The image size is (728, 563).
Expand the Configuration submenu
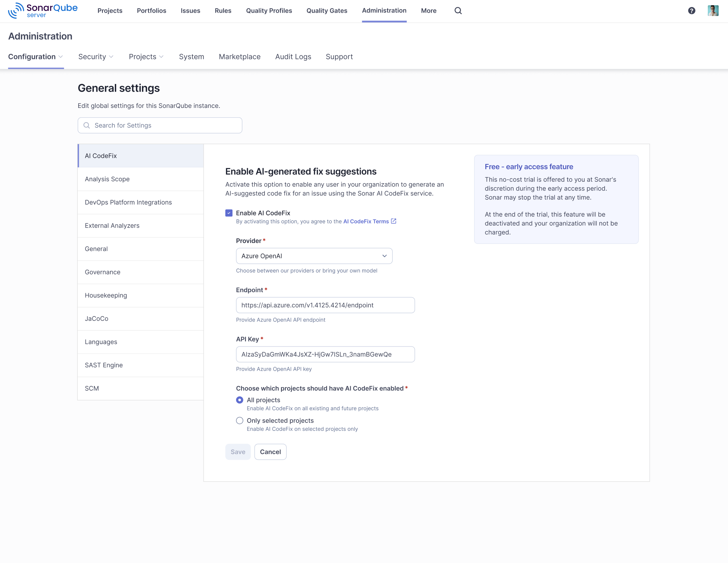point(35,57)
